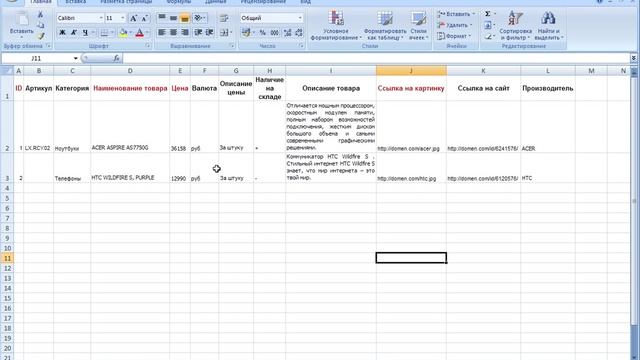Open Форматировать как таблицу menu
Viewport: 640px width, 360px height.
385,25
